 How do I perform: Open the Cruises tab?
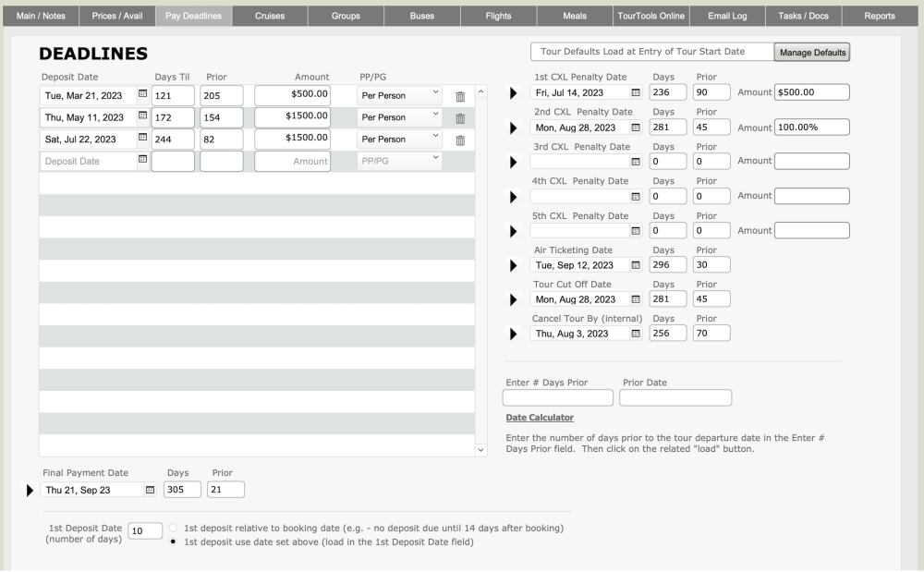pyautogui.click(x=270, y=16)
